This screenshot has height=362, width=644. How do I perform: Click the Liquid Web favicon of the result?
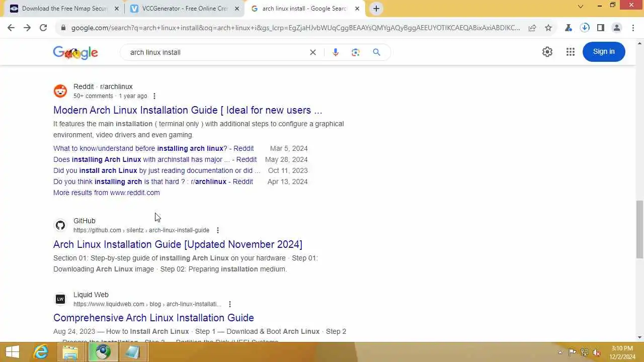pos(60,299)
